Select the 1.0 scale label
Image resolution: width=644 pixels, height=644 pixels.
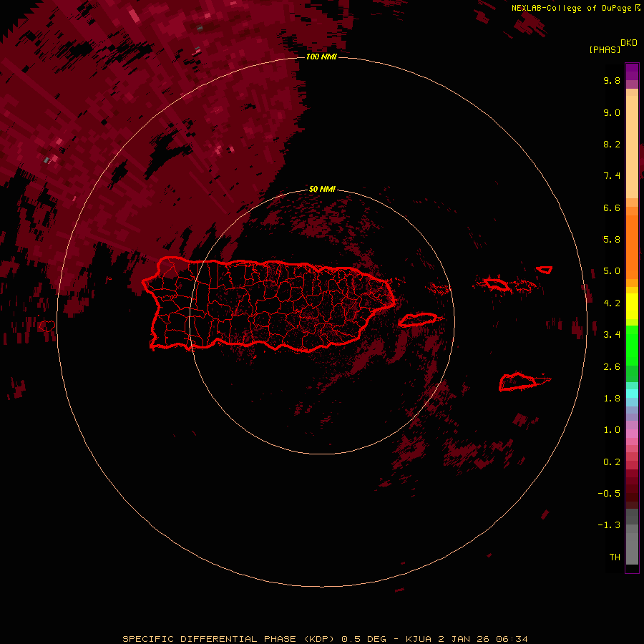pyautogui.click(x=612, y=430)
